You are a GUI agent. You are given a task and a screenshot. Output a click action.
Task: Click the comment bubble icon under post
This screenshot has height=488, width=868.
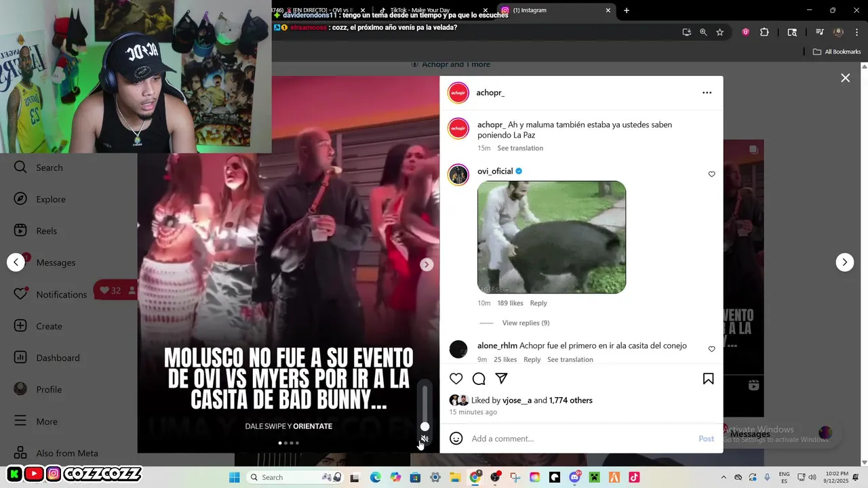coord(479,379)
